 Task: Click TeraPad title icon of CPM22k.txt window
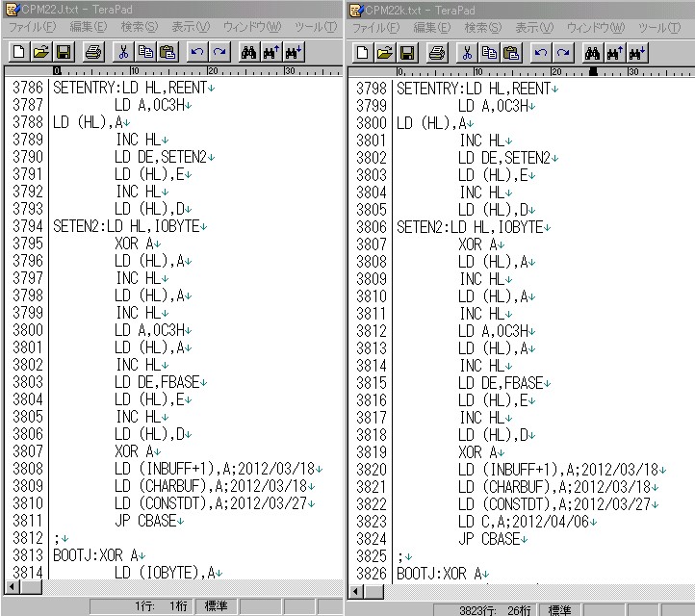[356, 11]
